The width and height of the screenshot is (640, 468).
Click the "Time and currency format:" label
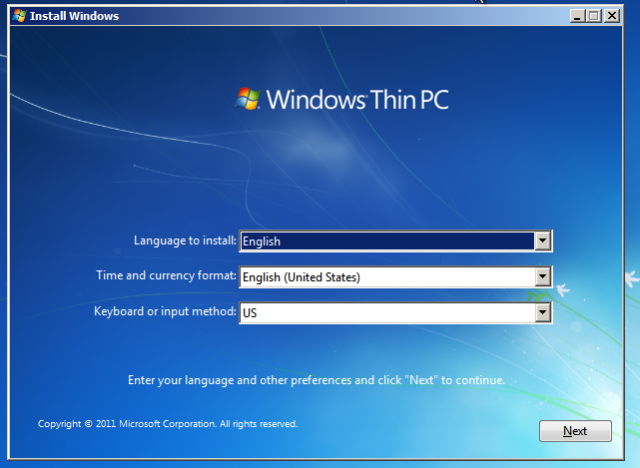167,275
